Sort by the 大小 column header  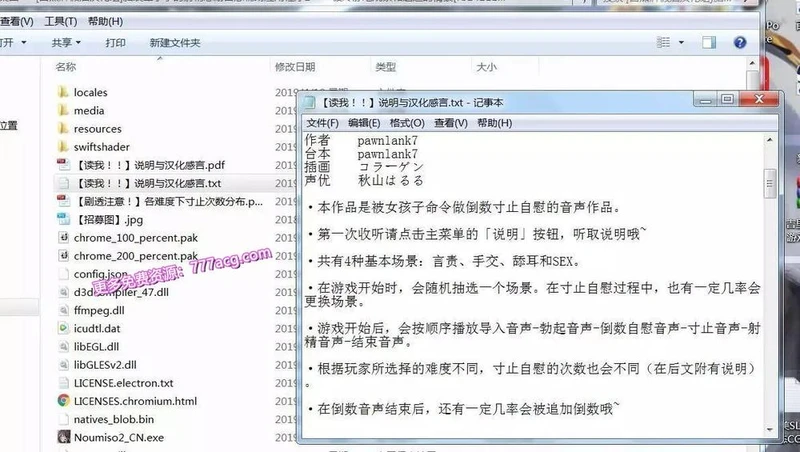click(x=486, y=67)
